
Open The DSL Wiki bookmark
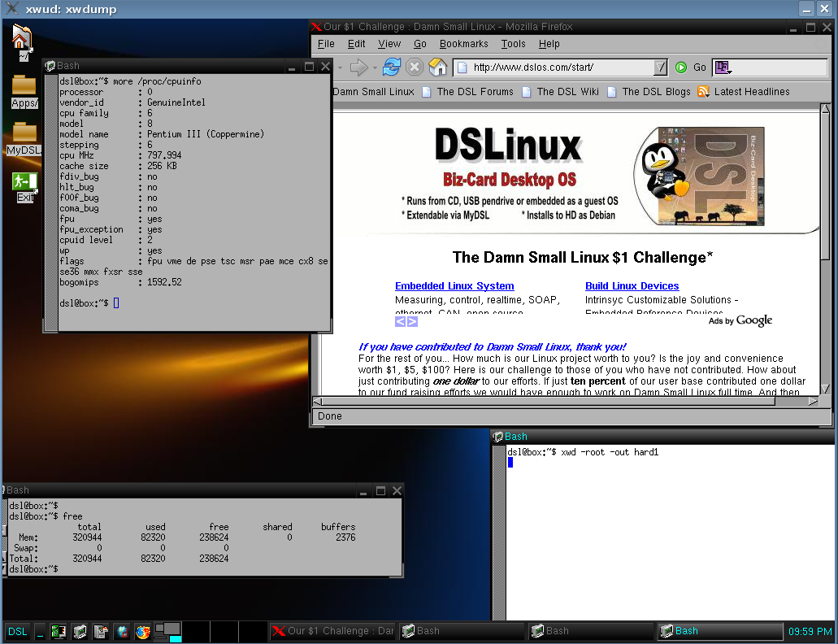[x=561, y=92]
